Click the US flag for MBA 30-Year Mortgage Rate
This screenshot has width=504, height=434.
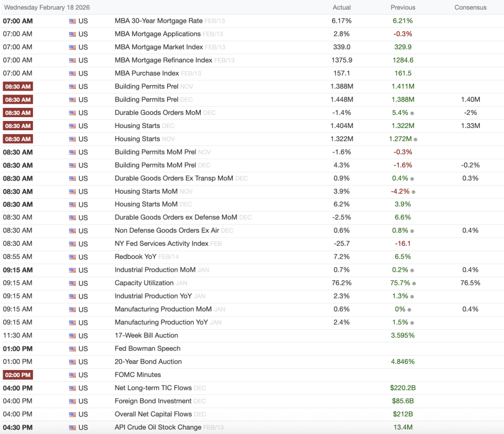coord(73,21)
